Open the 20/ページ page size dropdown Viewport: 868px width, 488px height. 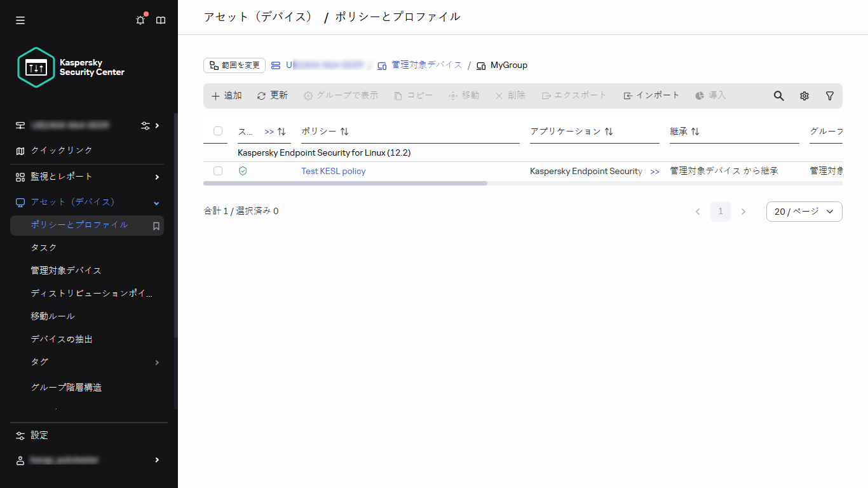(x=804, y=211)
